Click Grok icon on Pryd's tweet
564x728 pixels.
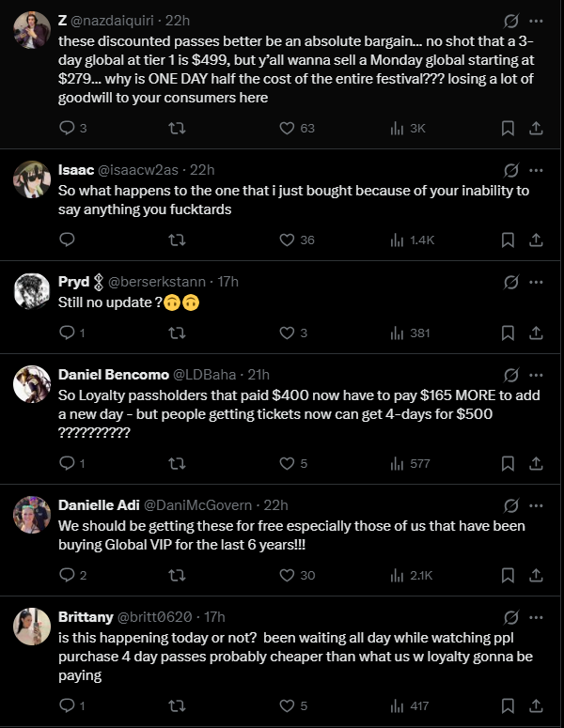512,282
